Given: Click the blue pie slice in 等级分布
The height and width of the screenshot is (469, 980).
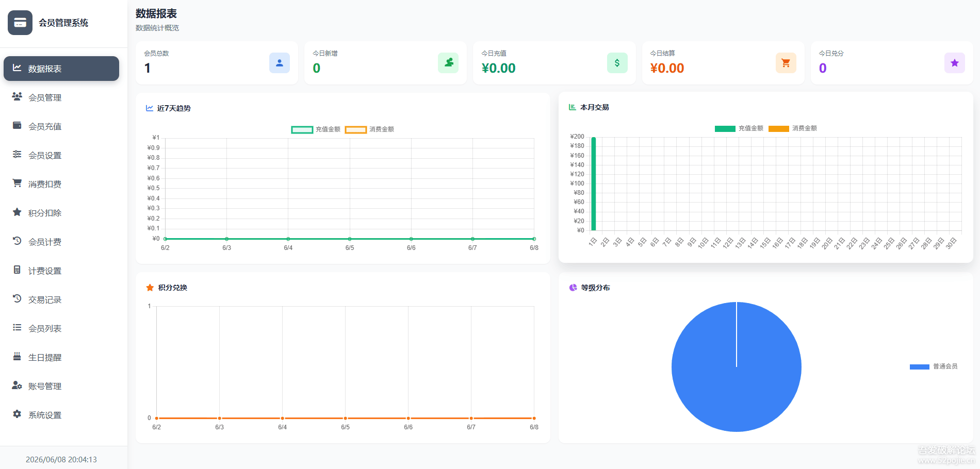Looking at the screenshot, I should pos(737,367).
